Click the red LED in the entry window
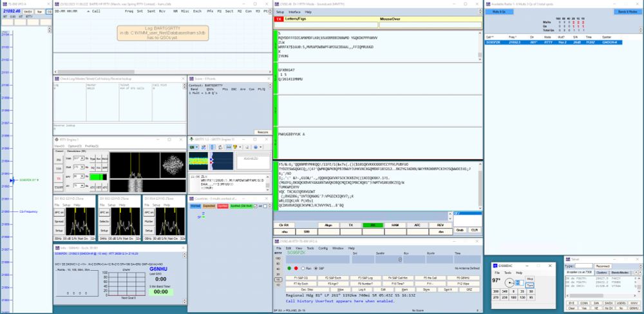This screenshot has height=314, width=644. (296, 268)
